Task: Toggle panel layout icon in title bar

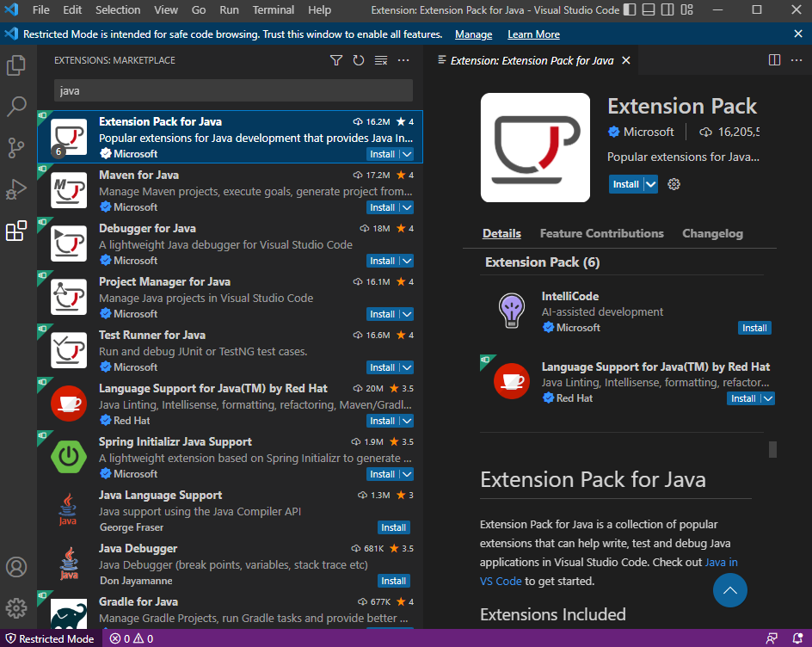Action: 649,9
